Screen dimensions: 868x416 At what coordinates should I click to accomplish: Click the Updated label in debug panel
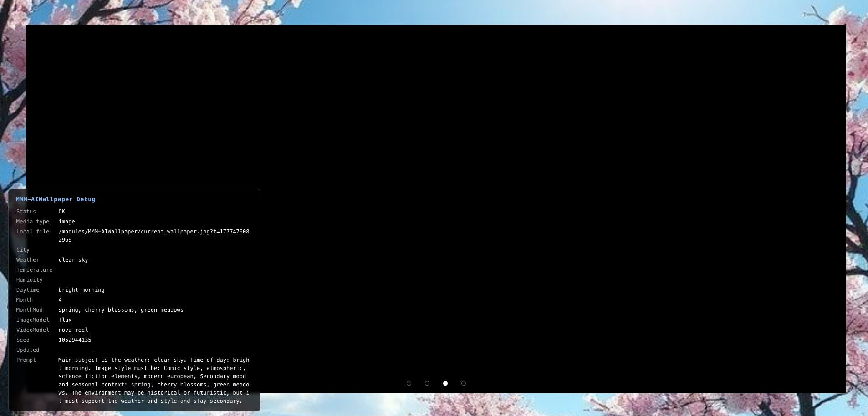pyautogui.click(x=28, y=350)
